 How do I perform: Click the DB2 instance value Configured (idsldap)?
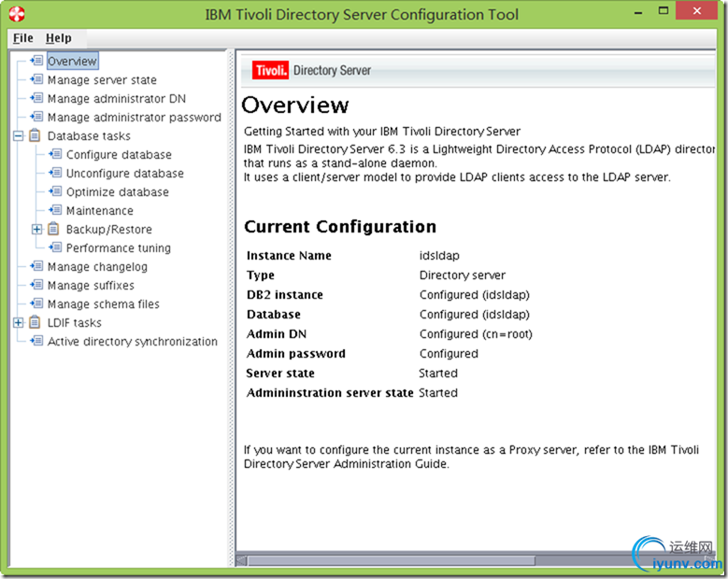tap(475, 294)
